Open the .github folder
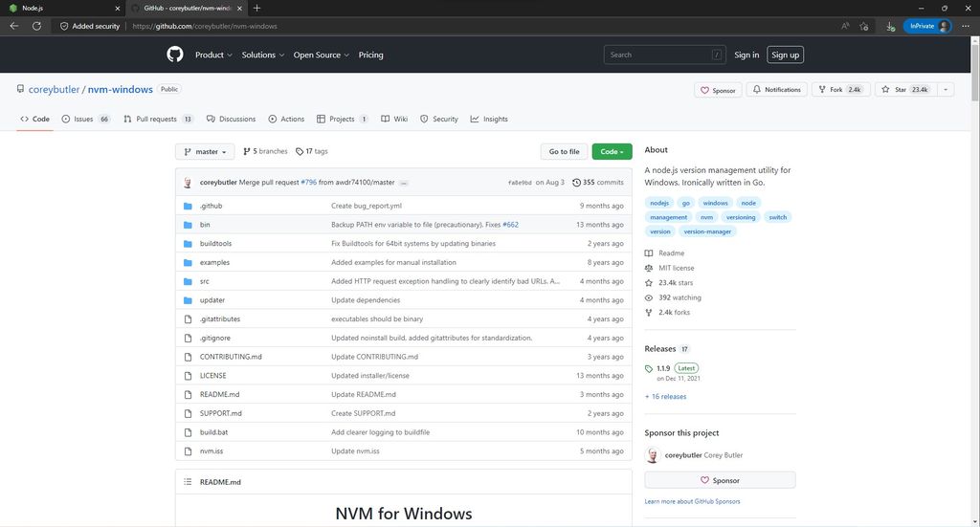 tap(211, 206)
